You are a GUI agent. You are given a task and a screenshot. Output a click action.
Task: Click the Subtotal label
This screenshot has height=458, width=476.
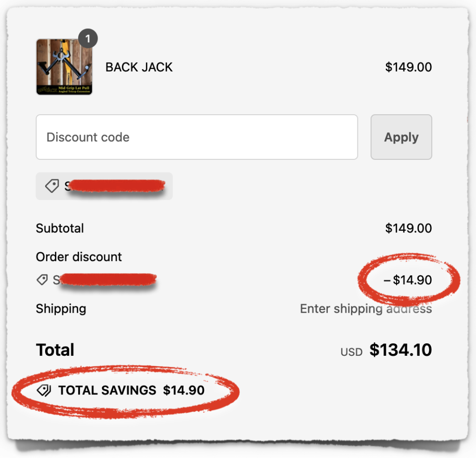(60, 228)
